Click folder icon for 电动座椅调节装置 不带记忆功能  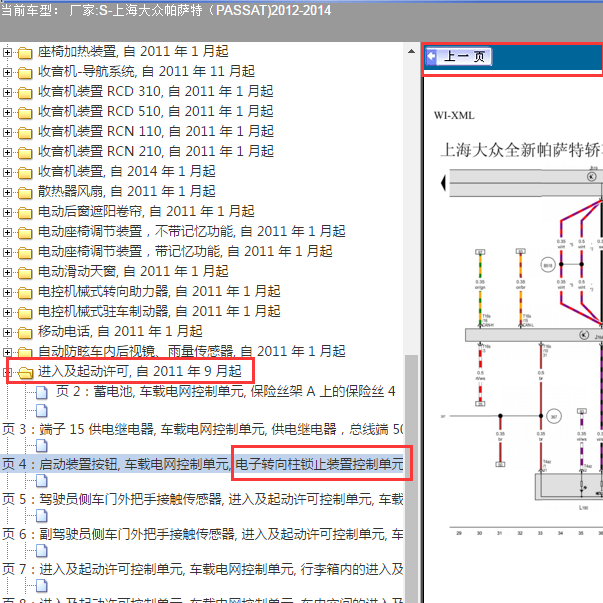(25, 233)
